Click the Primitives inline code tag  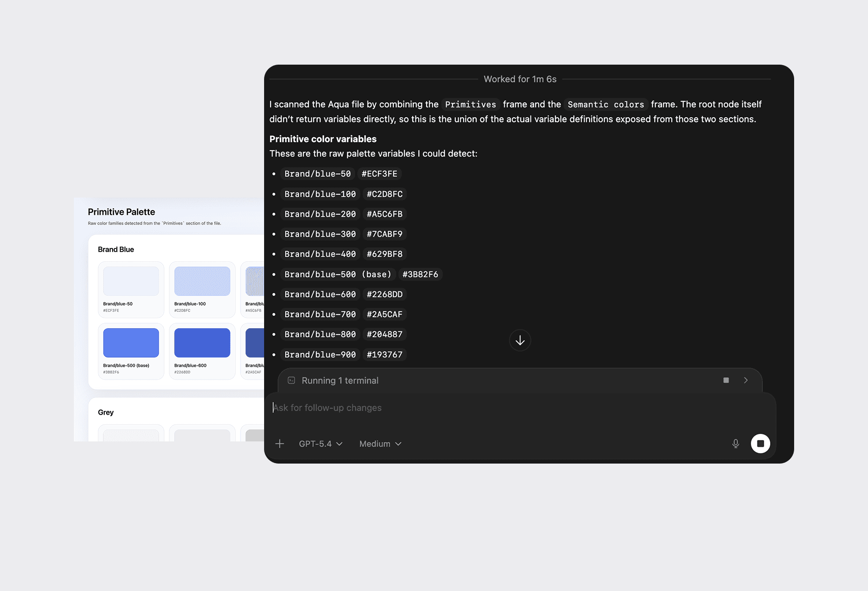click(x=470, y=104)
